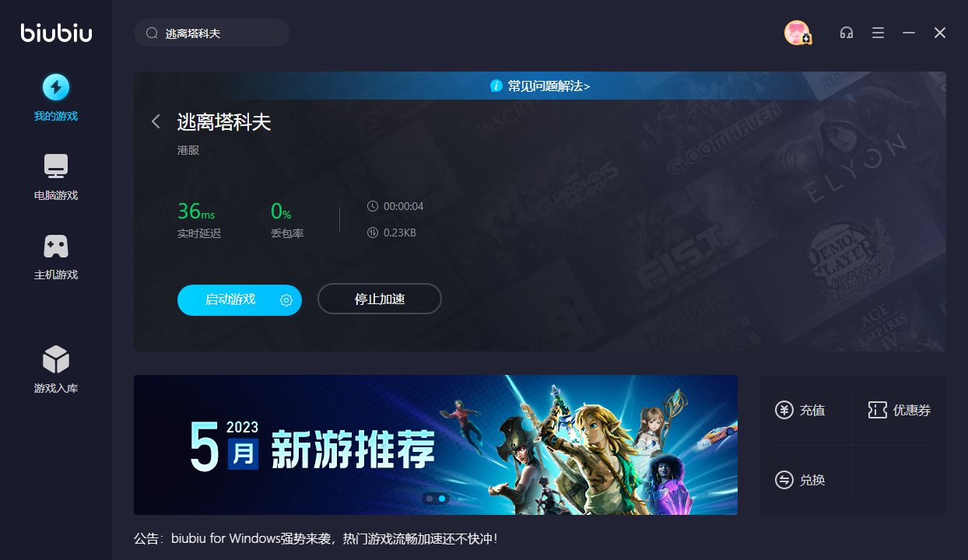
Task: Open user avatar profile
Action: pos(797,33)
